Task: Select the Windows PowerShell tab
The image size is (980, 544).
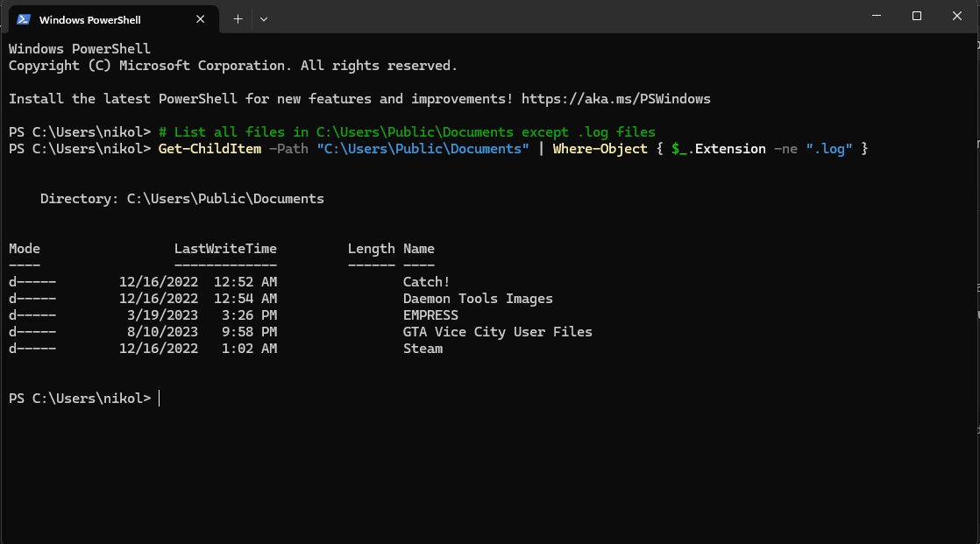Action: [112, 19]
